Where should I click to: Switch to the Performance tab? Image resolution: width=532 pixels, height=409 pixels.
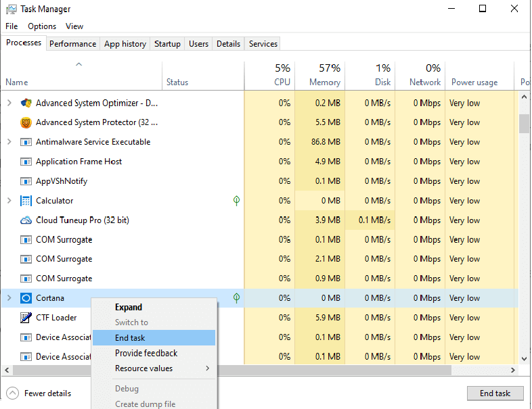tap(72, 44)
